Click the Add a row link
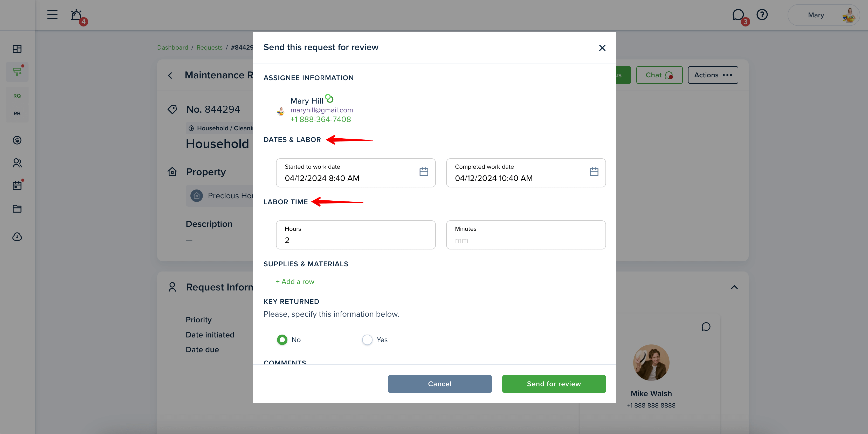This screenshot has width=868, height=434. tap(295, 282)
